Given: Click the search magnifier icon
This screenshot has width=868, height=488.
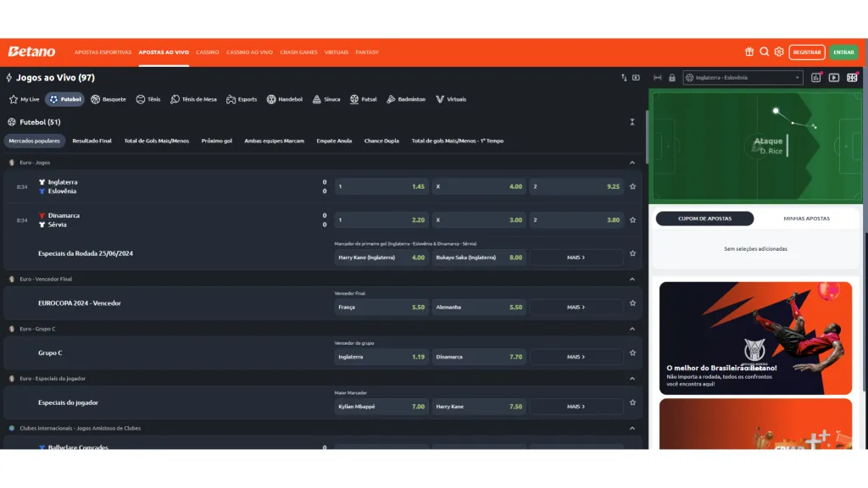Looking at the screenshot, I should click(764, 52).
